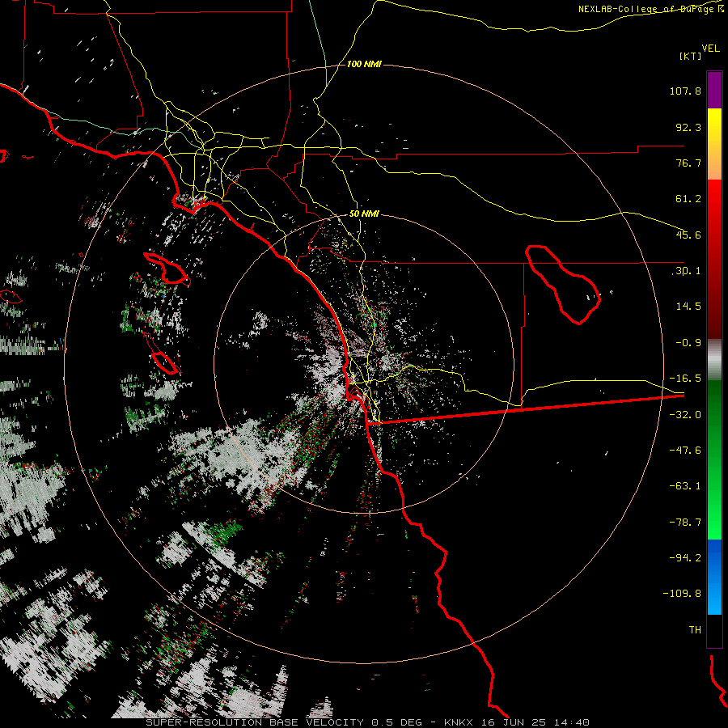Click the 76.7 legend value
The width and height of the screenshot is (728, 728).
[688, 163]
